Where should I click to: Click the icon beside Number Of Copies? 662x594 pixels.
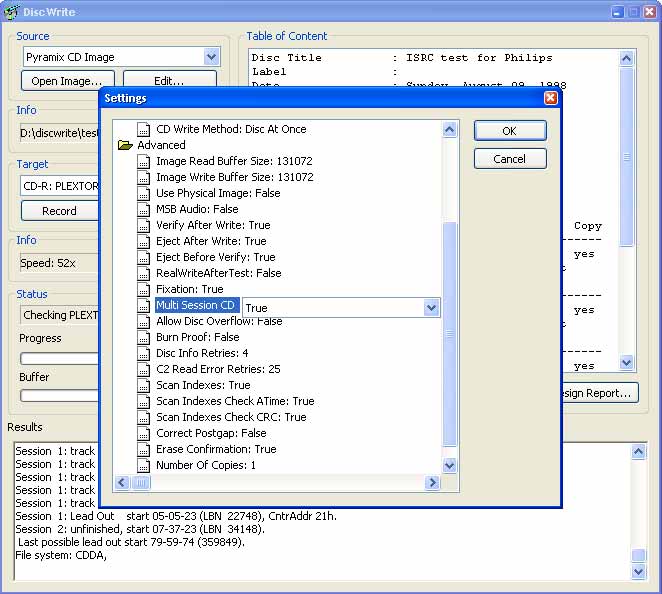pyautogui.click(x=144, y=465)
